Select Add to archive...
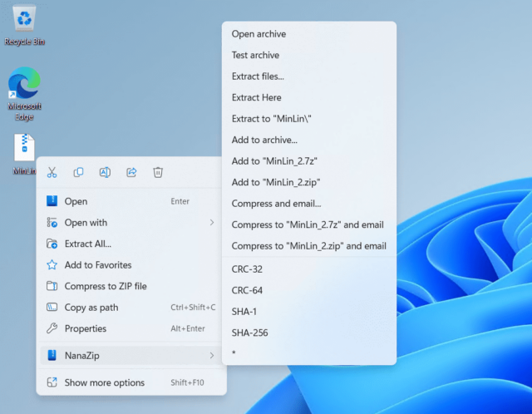Viewport: 532px width, 414px height. (x=309, y=140)
